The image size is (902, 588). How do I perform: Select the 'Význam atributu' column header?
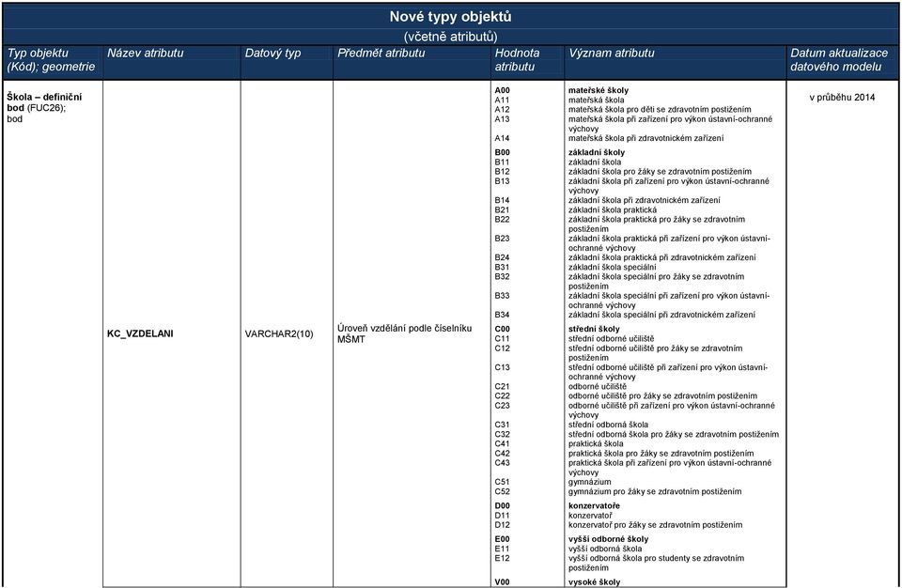tap(612, 53)
